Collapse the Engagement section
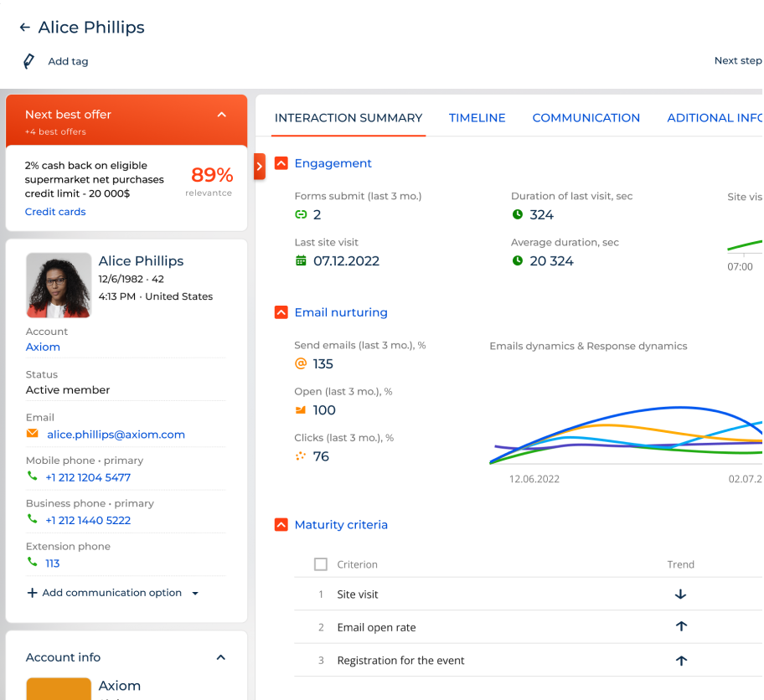 click(x=281, y=162)
